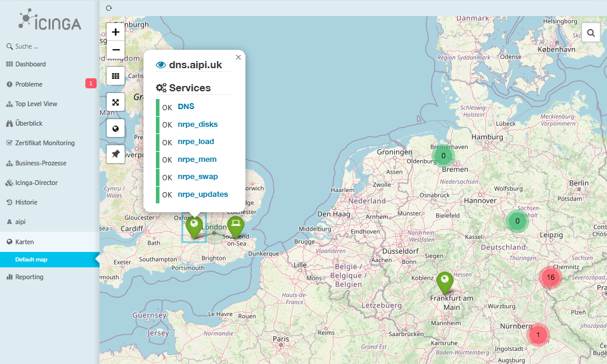Open the dashboard grid map control
The width and height of the screenshot is (607, 364).
[x=116, y=76]
